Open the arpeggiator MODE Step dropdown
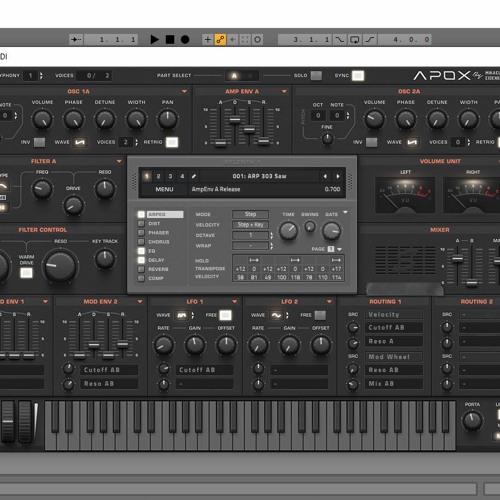This screenshot has width=500, height=500. tap(250, 214)
